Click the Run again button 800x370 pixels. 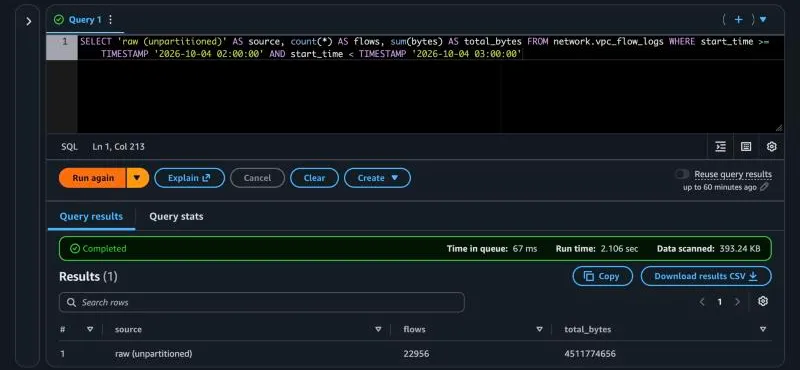tap(92, 178)
